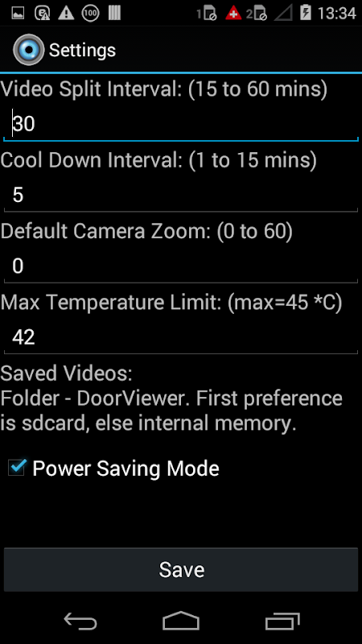Select the Cool Down Interval field
This screenshot has width=362, height=644.
pyautogui.click(x=181, y=195)
